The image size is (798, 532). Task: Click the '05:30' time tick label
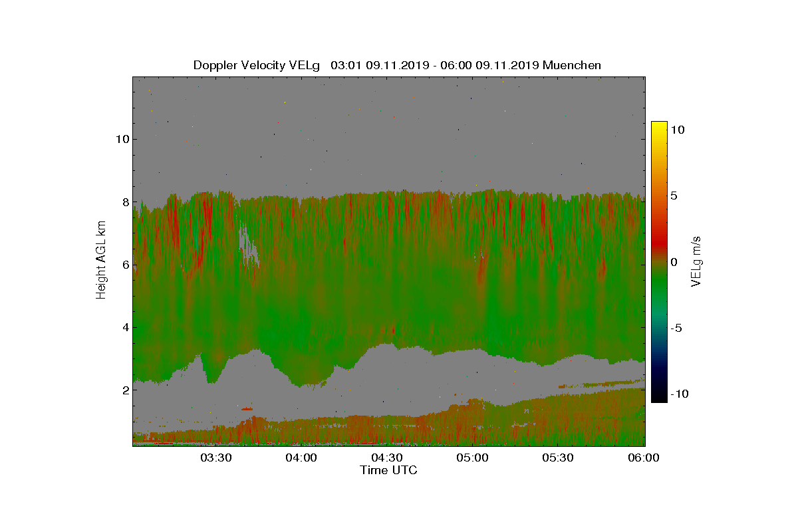(x=558, y=458)
